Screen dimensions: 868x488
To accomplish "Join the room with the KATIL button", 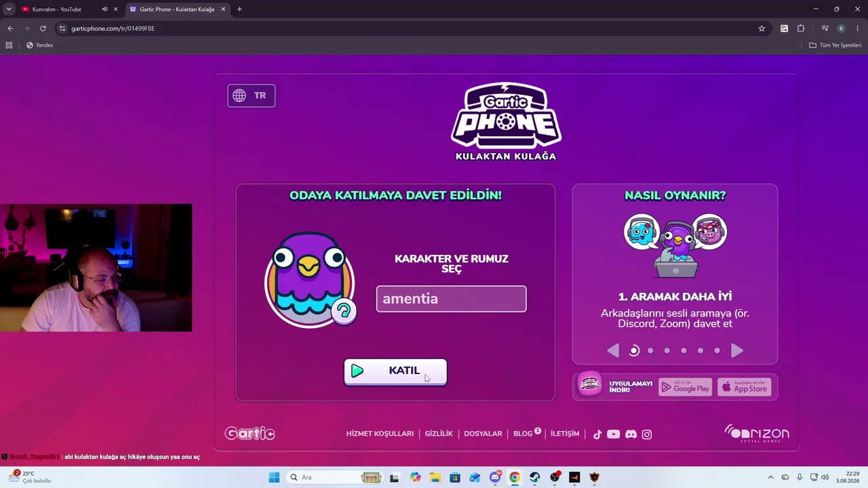I will point(395,371).
